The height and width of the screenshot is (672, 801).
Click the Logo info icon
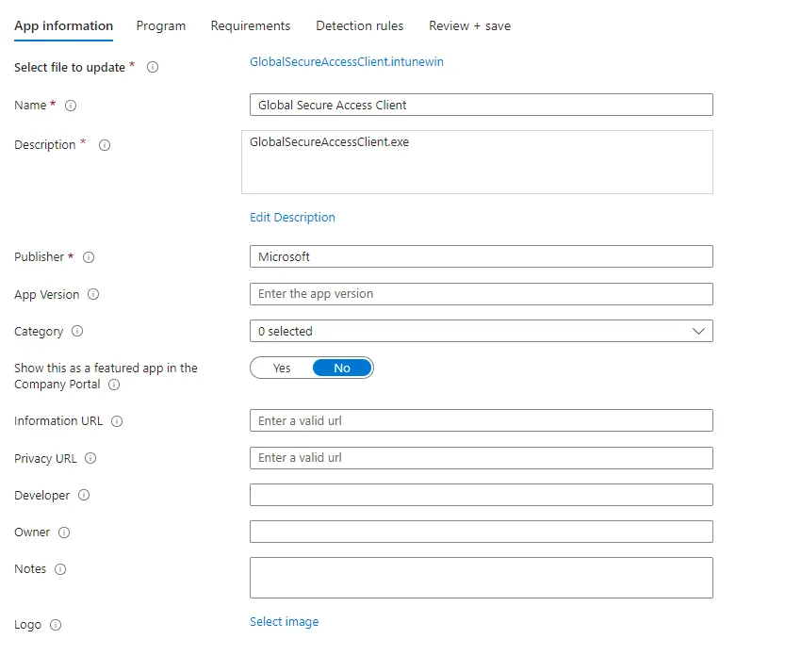[56, 625]
